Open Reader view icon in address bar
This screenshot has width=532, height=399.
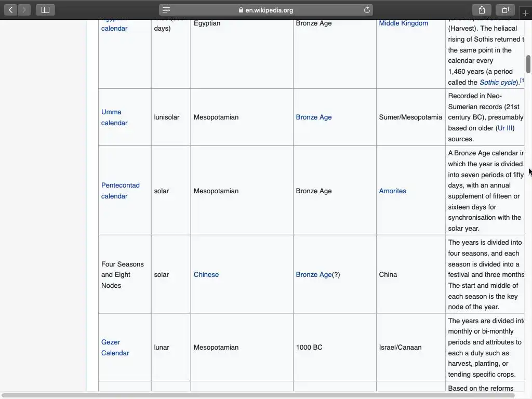[166, 10]
